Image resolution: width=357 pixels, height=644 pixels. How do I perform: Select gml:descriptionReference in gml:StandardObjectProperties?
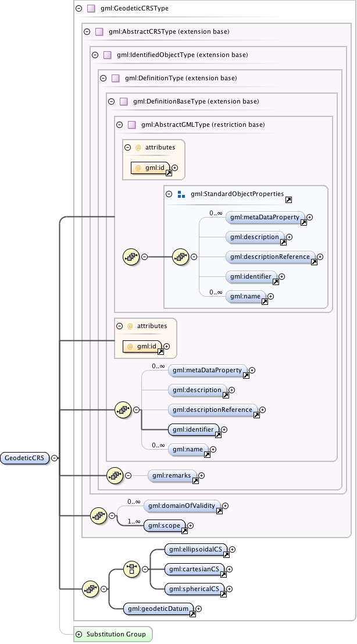click(270, 257)
